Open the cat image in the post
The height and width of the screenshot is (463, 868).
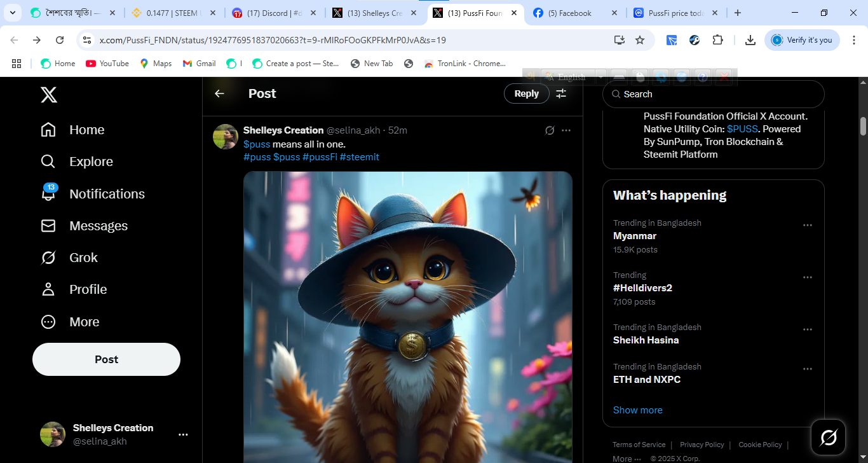(408, 317)
